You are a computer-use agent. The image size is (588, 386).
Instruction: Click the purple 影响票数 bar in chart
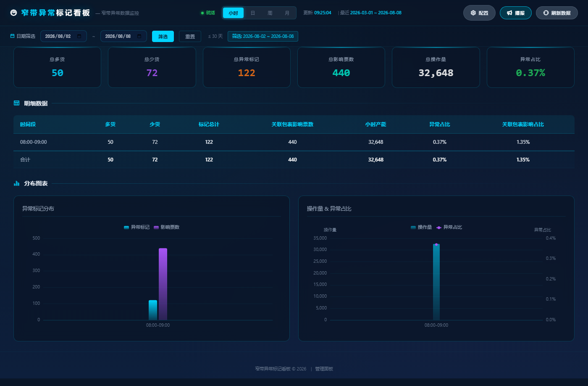click(163, 284)
